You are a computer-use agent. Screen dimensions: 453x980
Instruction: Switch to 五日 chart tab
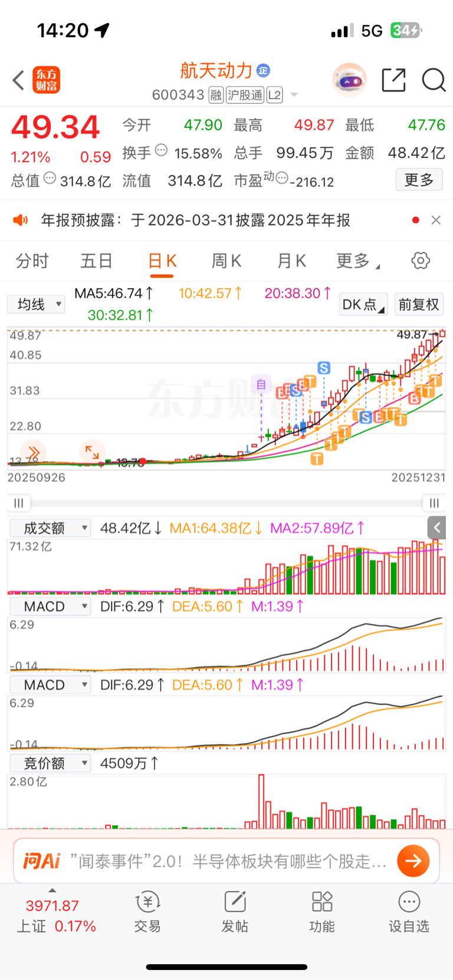point(96,260)
